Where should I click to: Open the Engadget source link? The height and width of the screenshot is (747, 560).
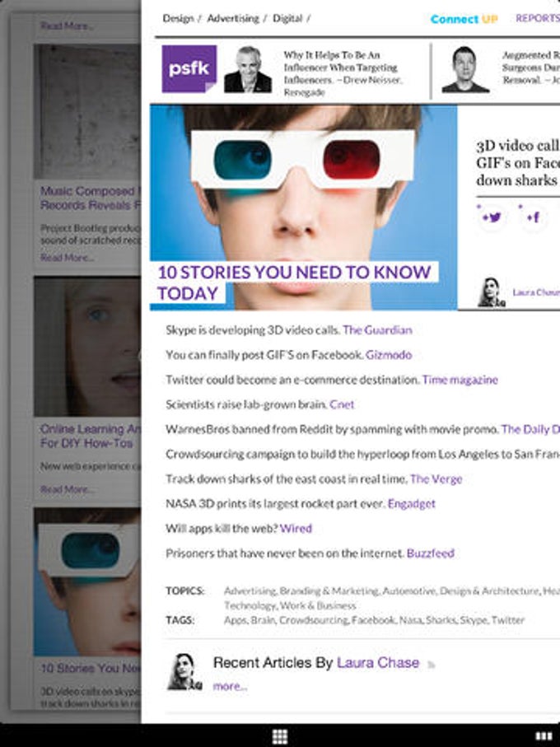coord(412,503)
